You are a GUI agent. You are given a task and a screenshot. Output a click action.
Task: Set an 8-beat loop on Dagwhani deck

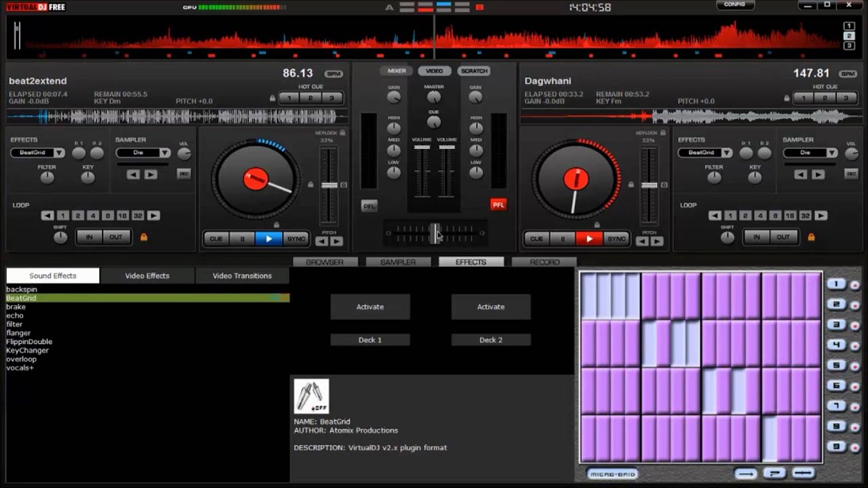click(x=775, y=216)
